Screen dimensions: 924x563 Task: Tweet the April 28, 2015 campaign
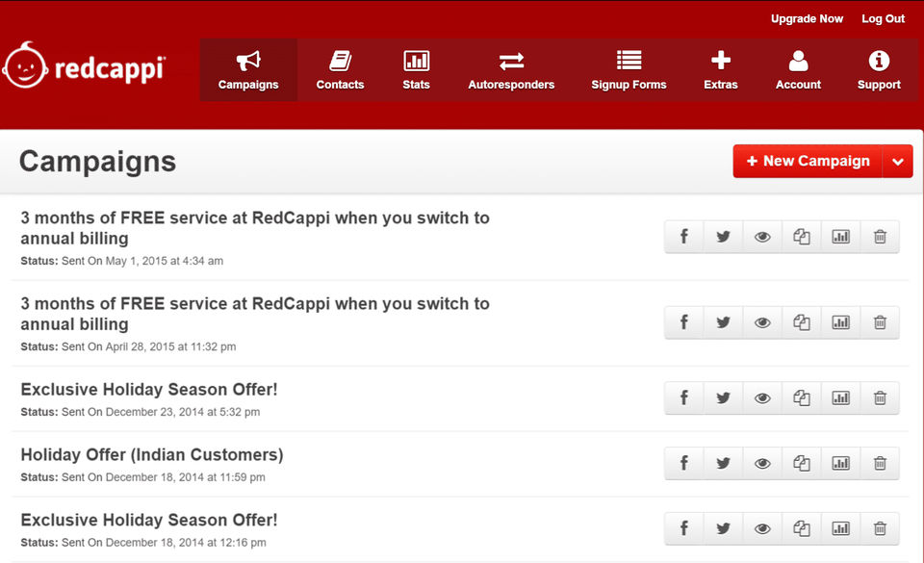(x=723, y=322)
